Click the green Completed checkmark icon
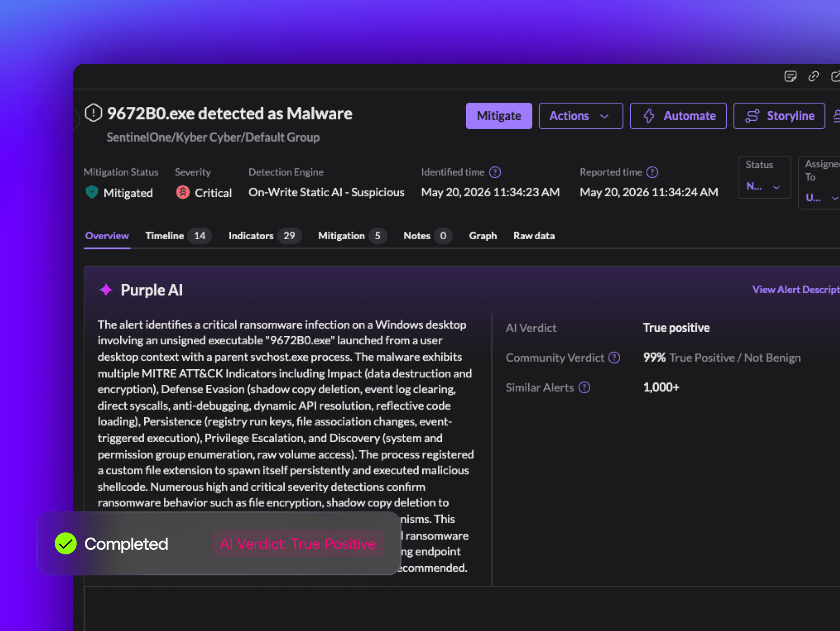The width and height of the screenshot is (840, 631). coord(66,544)
